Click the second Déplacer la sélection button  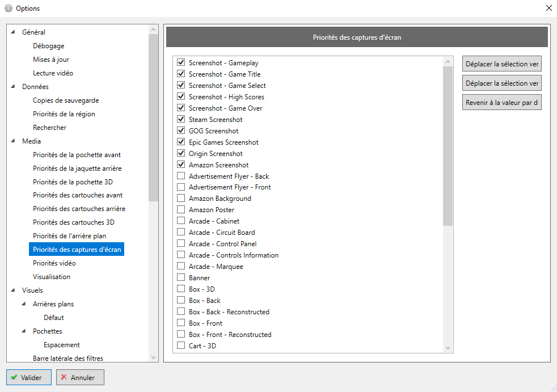tap(501, 83)
